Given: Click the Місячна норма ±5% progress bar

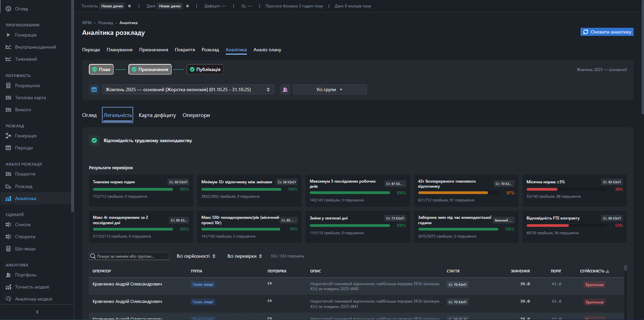Looking at the screenshot, I should (567, 189).
